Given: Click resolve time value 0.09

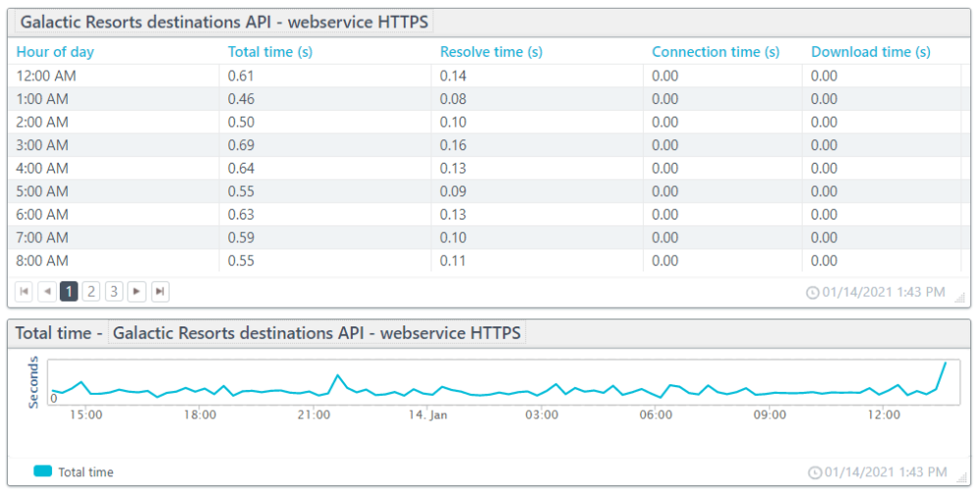Looking at the screenshot, I should [x=453, y=191].
